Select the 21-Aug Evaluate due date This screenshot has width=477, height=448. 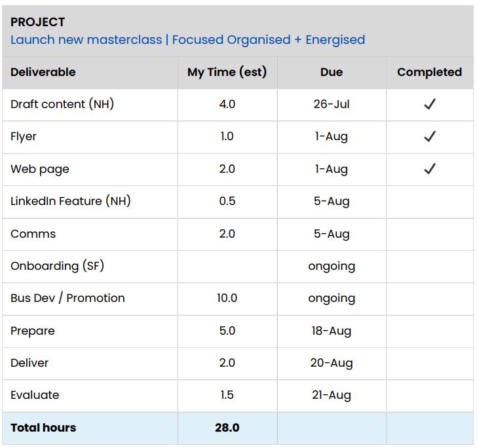[x=331, y=395]
